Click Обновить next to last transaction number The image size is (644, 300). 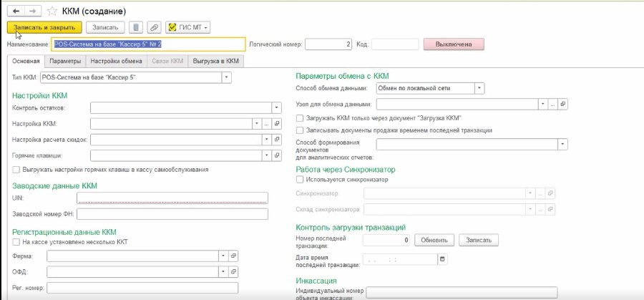click(x=434, y=240)
